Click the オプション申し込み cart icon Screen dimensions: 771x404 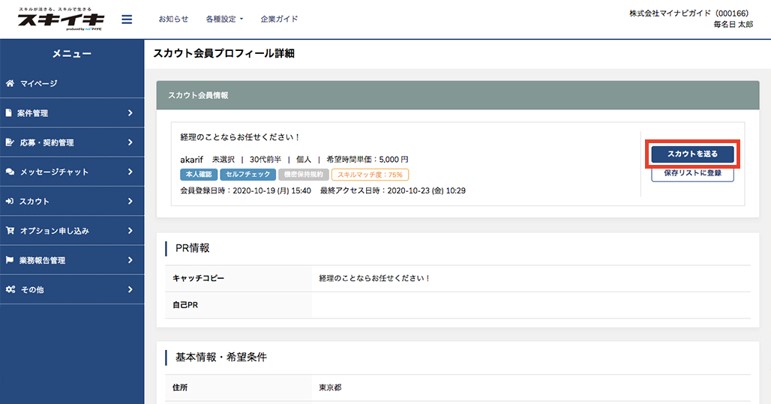point(9,231)
